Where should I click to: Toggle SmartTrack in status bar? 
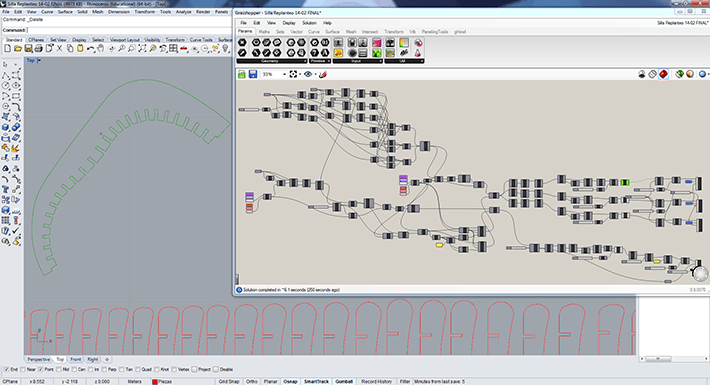pyautogui.click(x=316, y=381)
